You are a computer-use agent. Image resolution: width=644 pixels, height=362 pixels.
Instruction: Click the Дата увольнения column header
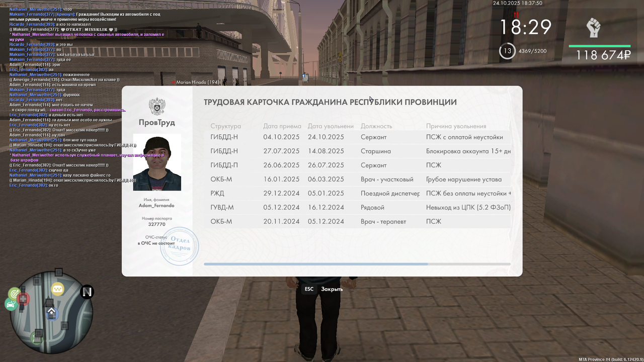[331, 126]
